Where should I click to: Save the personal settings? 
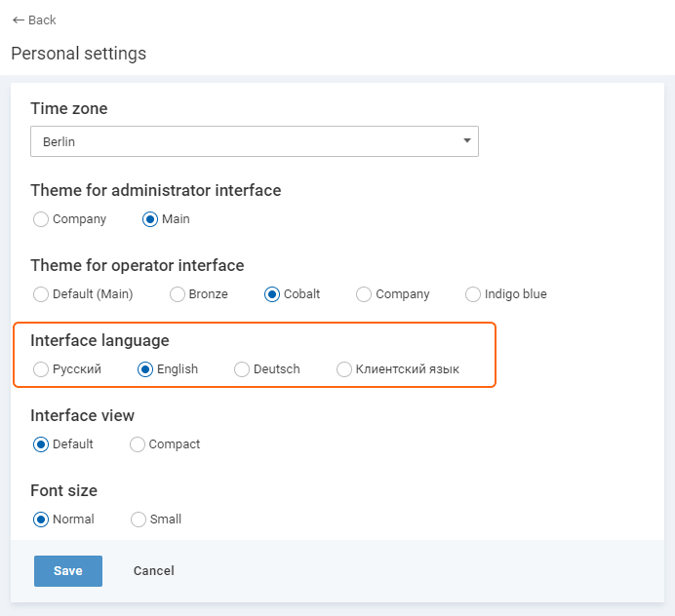[68, 571]
